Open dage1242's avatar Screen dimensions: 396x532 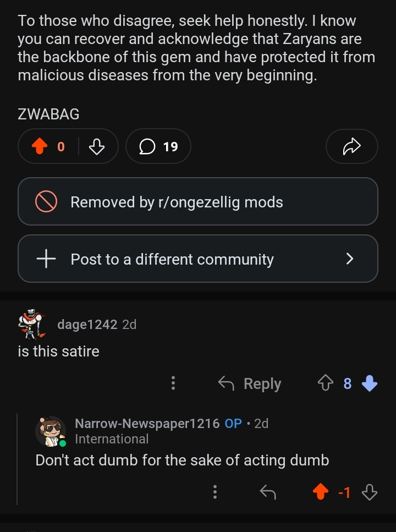tap(31, 324)
